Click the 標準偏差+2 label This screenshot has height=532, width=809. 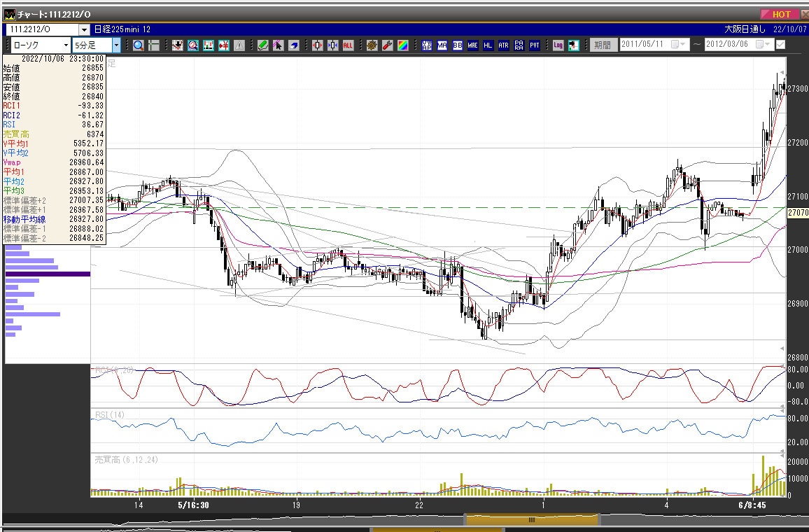click(24, 200)
